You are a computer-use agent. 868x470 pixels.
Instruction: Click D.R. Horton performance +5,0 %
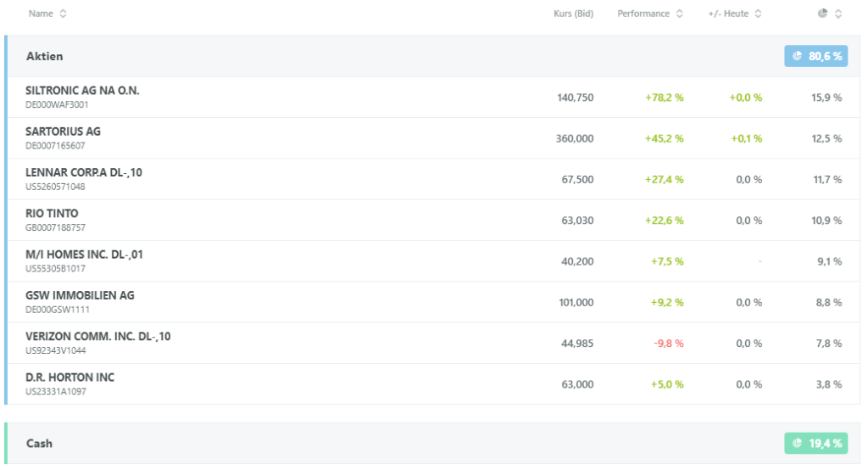coord(667,384)
